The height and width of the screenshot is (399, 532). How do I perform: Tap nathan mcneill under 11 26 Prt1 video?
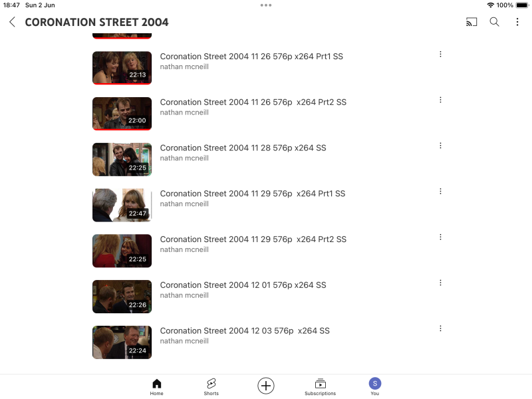(184, 67)
